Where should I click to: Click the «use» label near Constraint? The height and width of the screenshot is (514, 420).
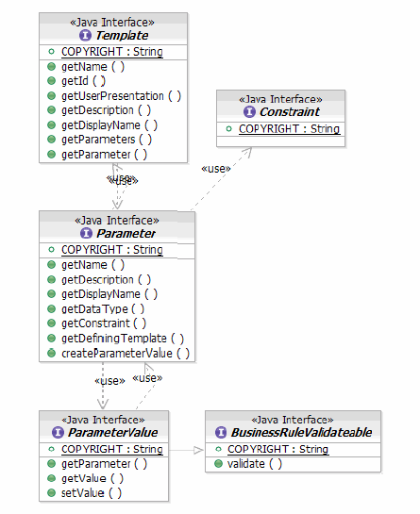click(x=216, y=169)
